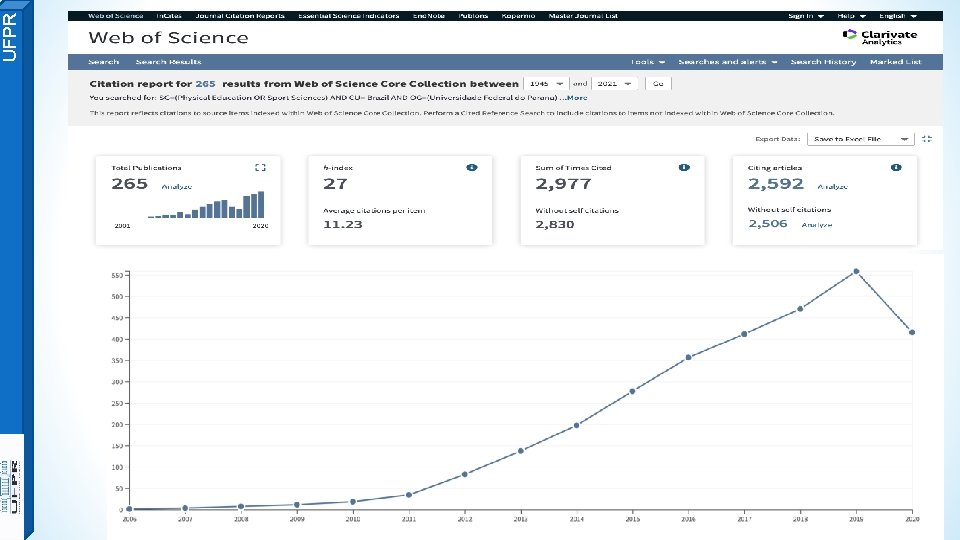The height and width of the screenshot is (540, 960).
Task: Open Sum of Times Cited info icon
Action: coord(684,167)
